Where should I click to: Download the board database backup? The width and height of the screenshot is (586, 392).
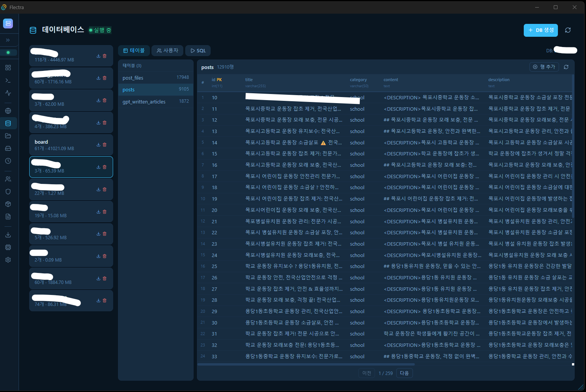point(98,145)
